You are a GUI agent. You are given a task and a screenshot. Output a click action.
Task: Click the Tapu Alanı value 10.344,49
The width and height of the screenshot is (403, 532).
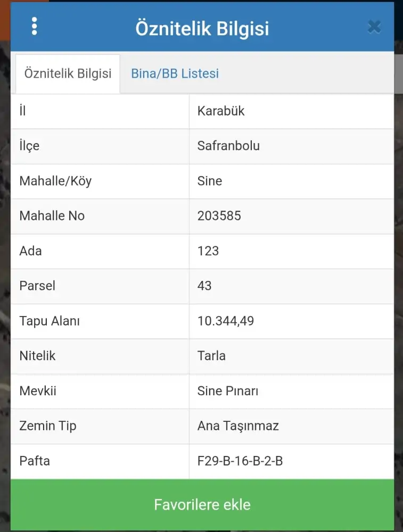226,321
